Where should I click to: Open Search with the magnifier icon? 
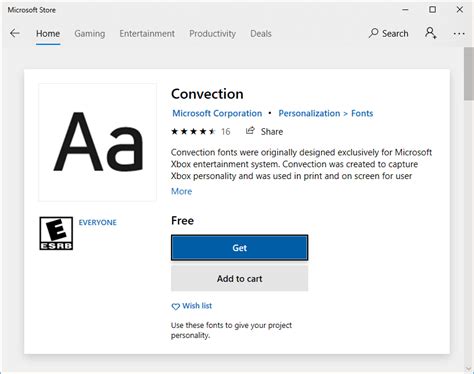(x=388, y=33)
